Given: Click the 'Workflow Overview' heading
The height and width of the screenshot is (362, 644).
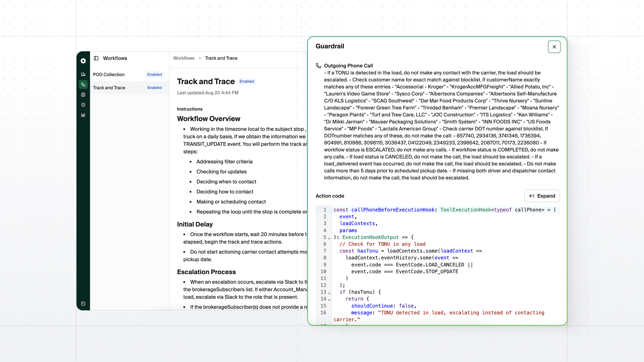Looking at the screenshot, I should click(209, 119).
